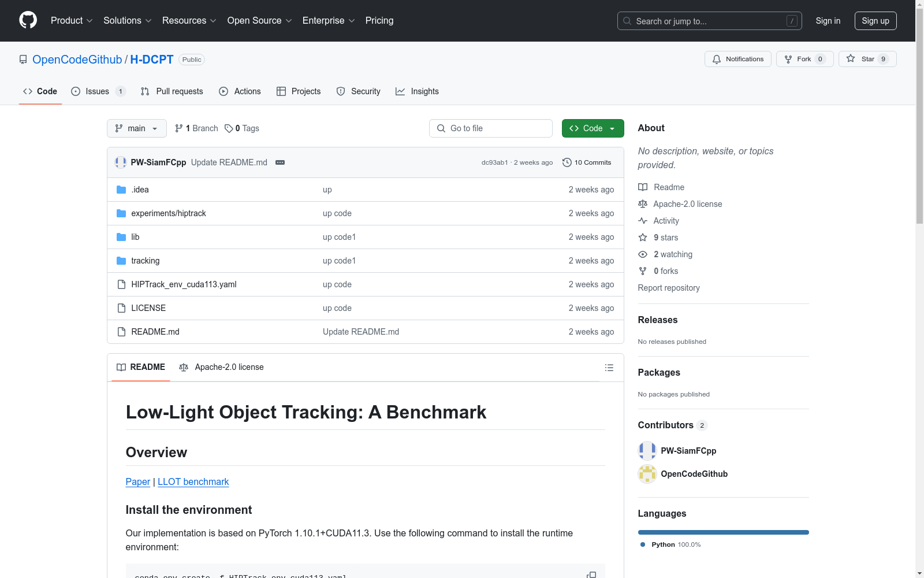This screenshot has width=924, height=578.
Task: Click the repository book icon beside OpenCodeGithub
Action: pyautogui.click(x=23, y=60)
